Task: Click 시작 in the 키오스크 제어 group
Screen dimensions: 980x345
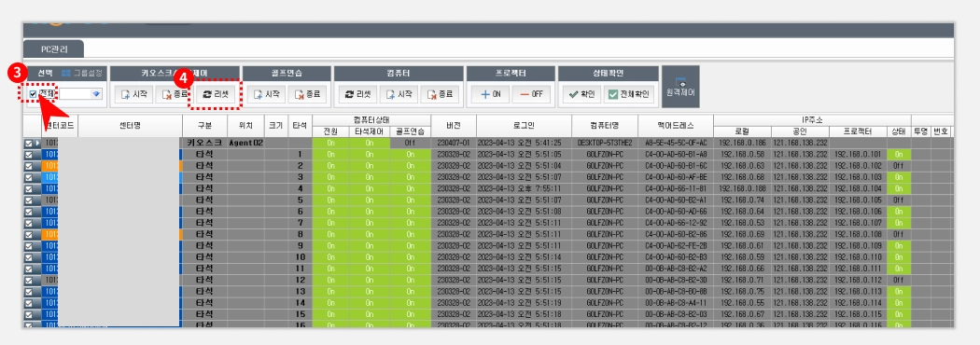Action: click(133, 95)
